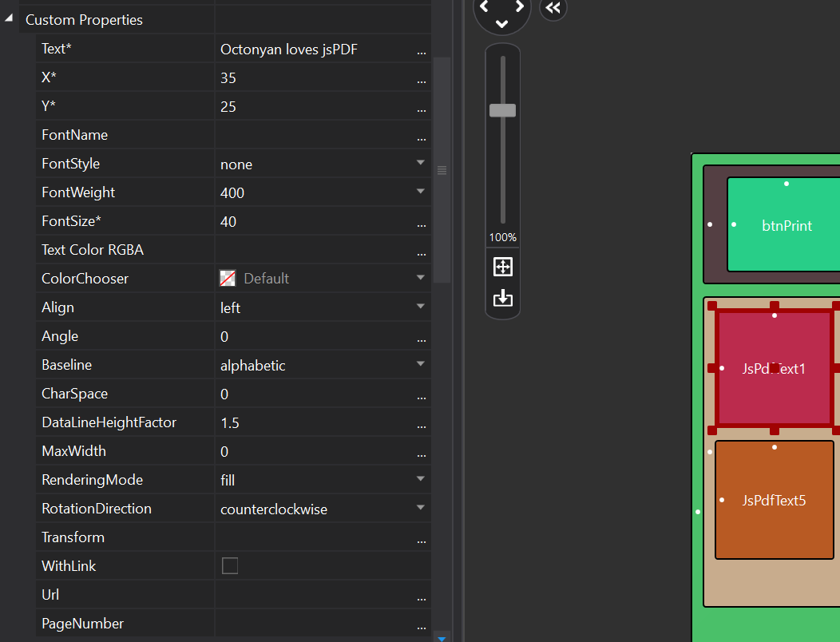Click the zoom slider handle
840x642 pixels.
tap(502, 110)
